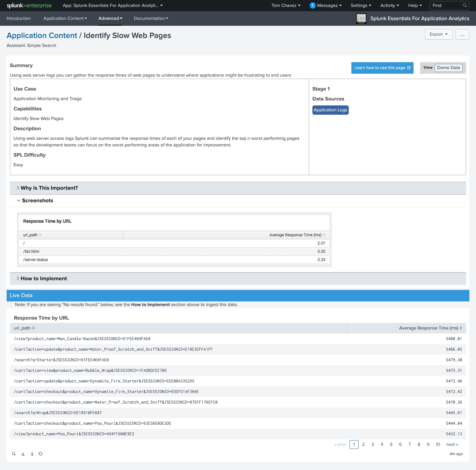Click current page 1 in pagination

pos(354,444)
